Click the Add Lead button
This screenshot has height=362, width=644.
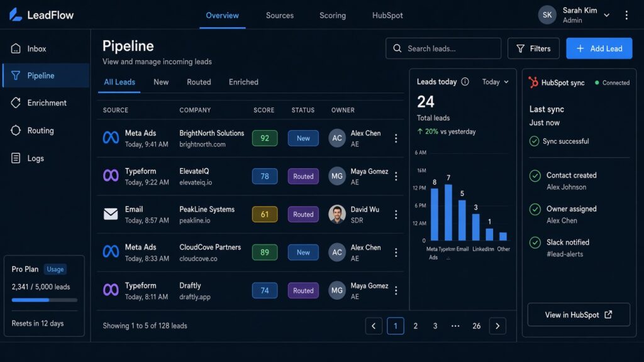click(x=599, y=48)
